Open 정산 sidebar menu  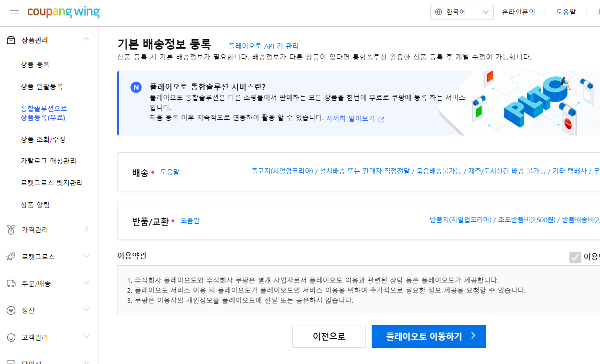[28, 310]
